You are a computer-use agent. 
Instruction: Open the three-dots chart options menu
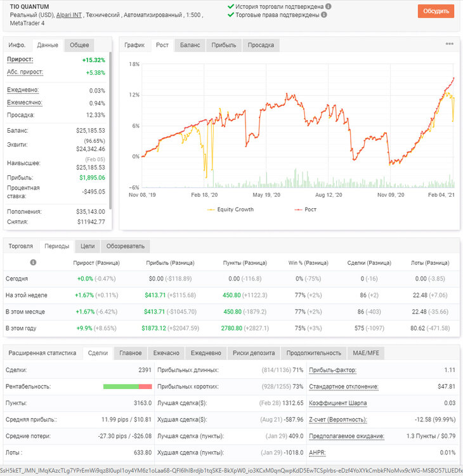tap(449, 44)
